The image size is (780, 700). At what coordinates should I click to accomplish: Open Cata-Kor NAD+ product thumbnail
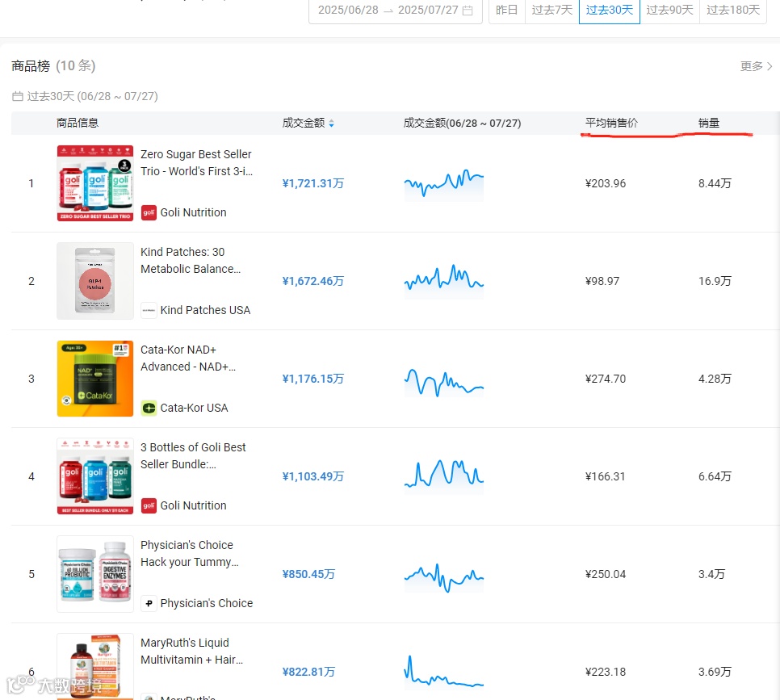(95, 379)
